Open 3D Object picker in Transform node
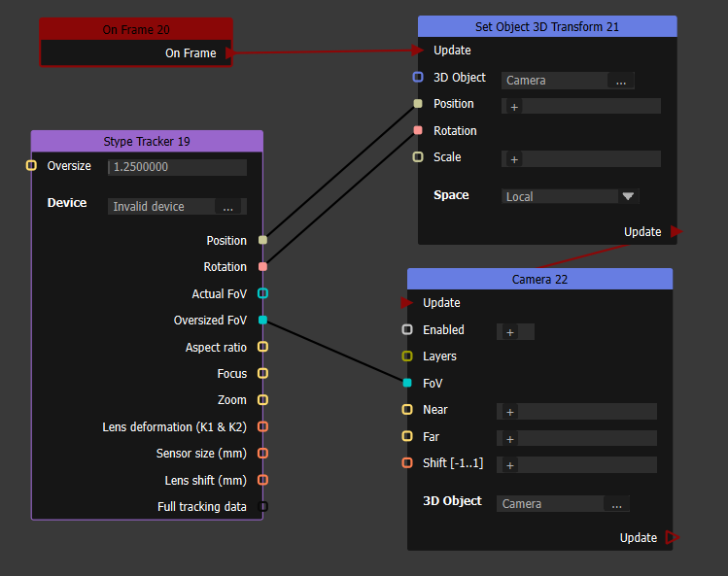This screenshot has width=728, height=576. pos(620,82)
